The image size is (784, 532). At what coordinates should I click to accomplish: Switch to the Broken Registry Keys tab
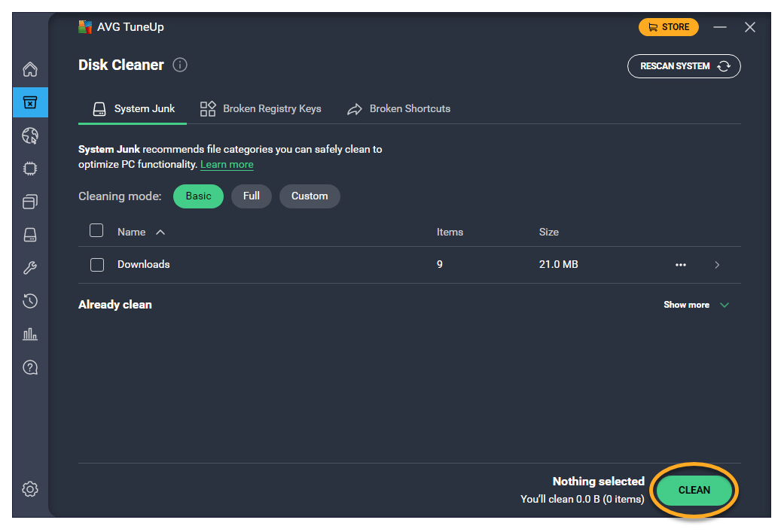click(261, 109)
